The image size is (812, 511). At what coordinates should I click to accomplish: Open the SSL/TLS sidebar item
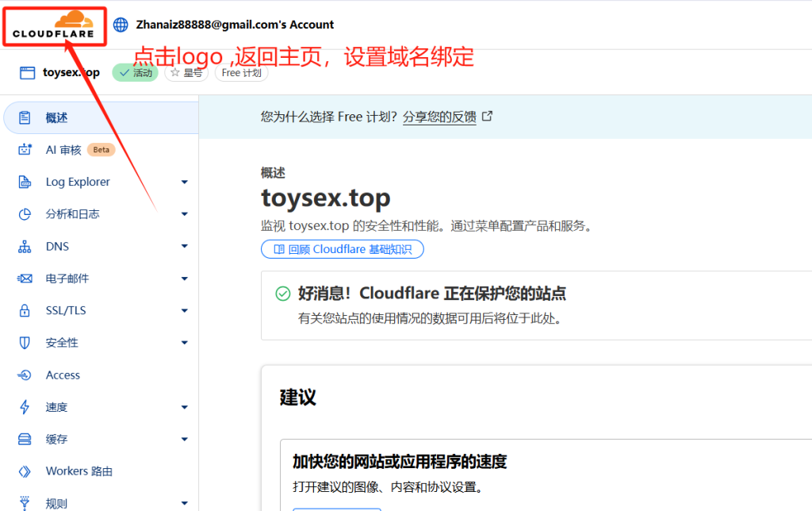101,310
